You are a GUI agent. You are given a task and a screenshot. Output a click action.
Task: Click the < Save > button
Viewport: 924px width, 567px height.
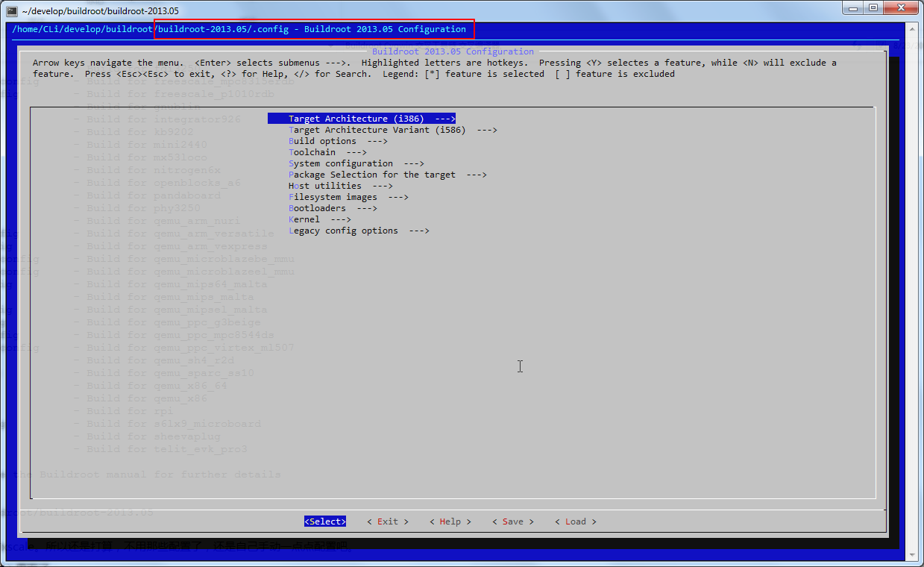(513, 521)
